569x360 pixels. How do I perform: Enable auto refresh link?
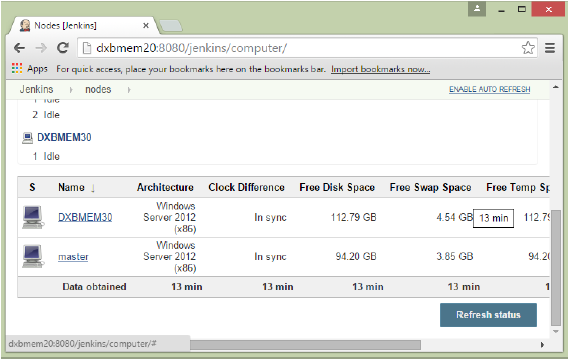point(490,89)
